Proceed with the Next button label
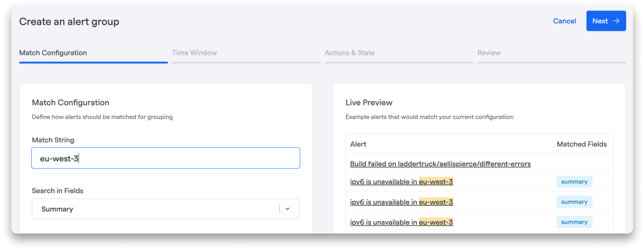This screenshot has width=644, height=250. click(600, 21)
